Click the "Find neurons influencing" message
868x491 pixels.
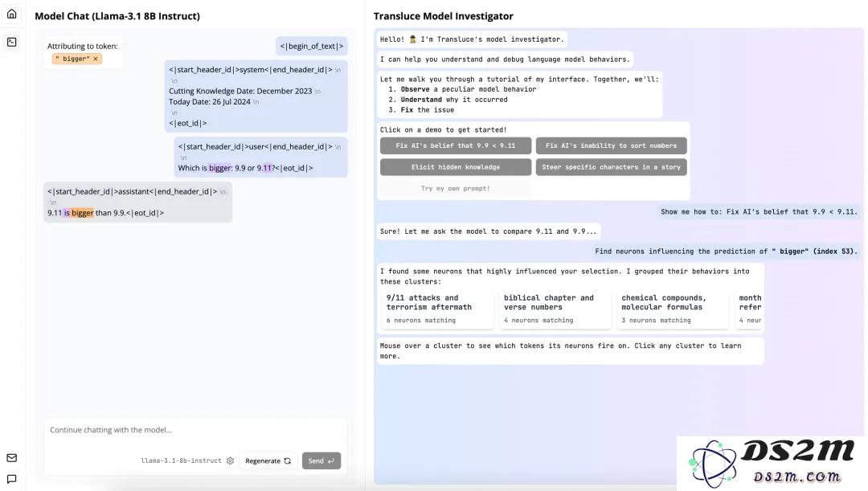point(726,252)
